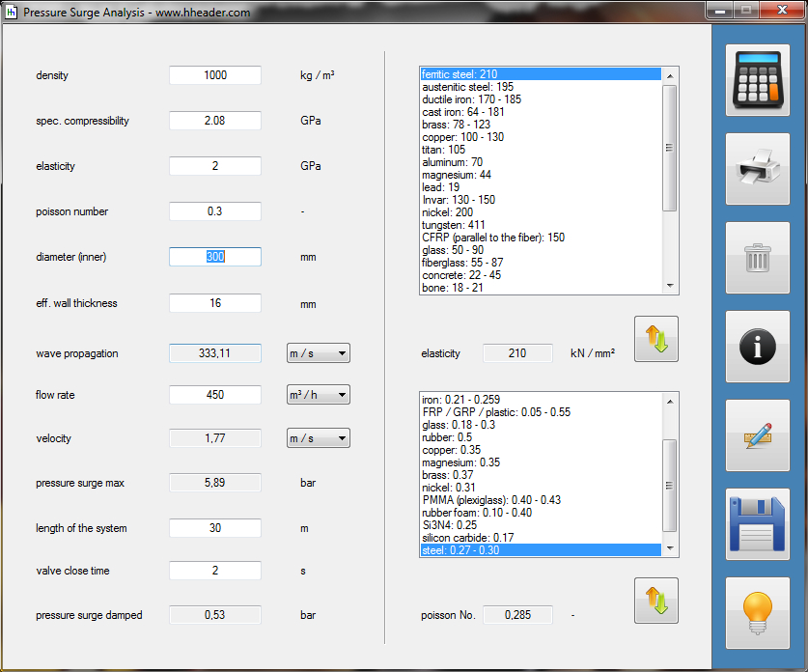808x672 pixels.
Task: Click the velocity result field
Action: click(215, 438)
